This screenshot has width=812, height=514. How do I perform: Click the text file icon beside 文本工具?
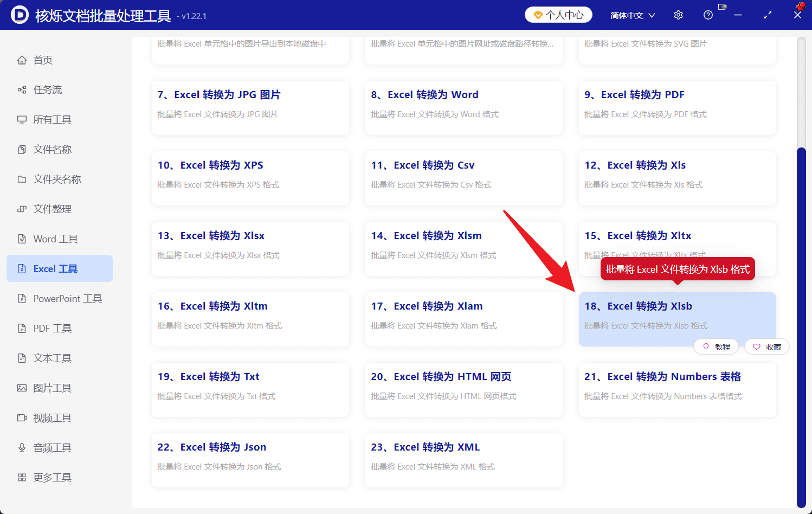(22, 358)
